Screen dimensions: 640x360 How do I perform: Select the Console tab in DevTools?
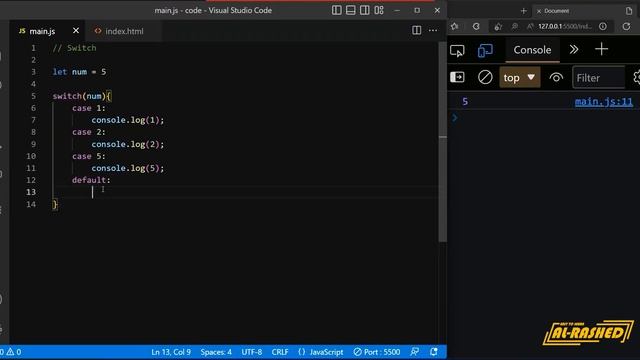point(532,50)
